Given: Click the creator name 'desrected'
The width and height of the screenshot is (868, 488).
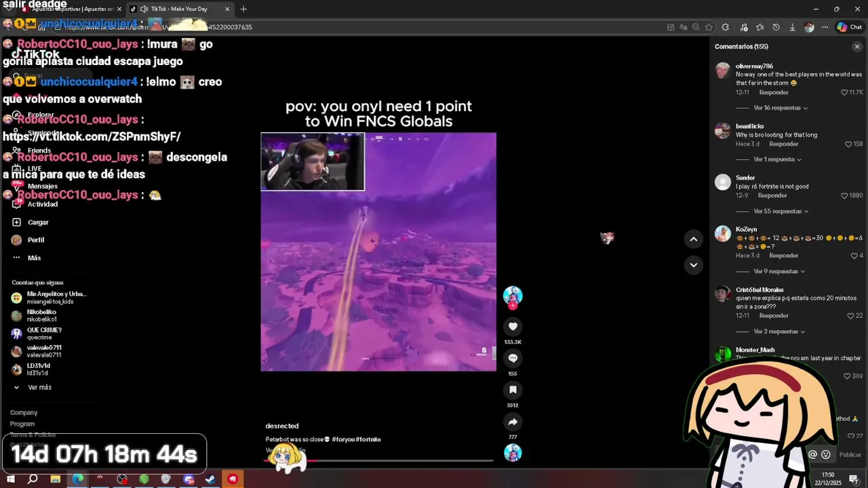Looking at the screenshot, I should coord(282,426).
